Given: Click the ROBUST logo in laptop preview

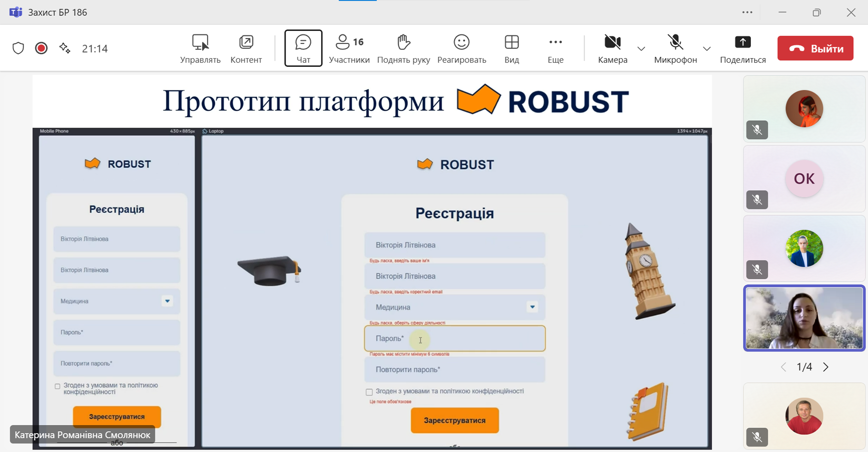Looking at the screenshot, I should point(455,165).
